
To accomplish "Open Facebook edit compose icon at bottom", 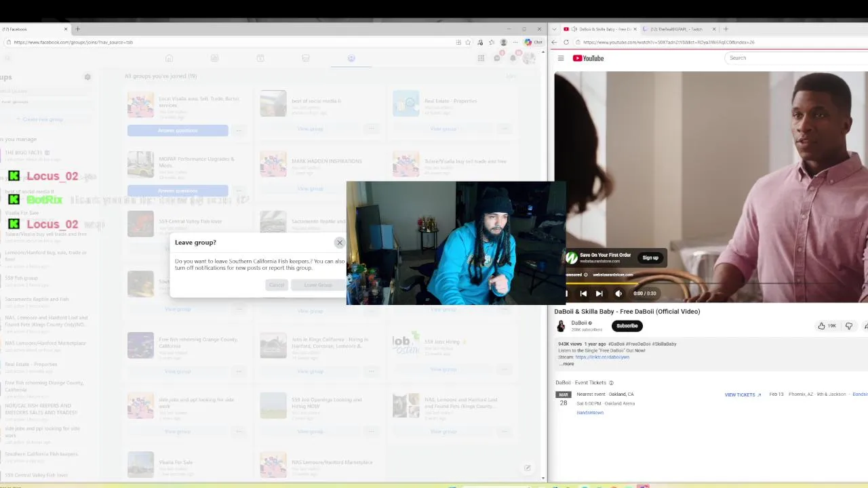I will 527,468.
